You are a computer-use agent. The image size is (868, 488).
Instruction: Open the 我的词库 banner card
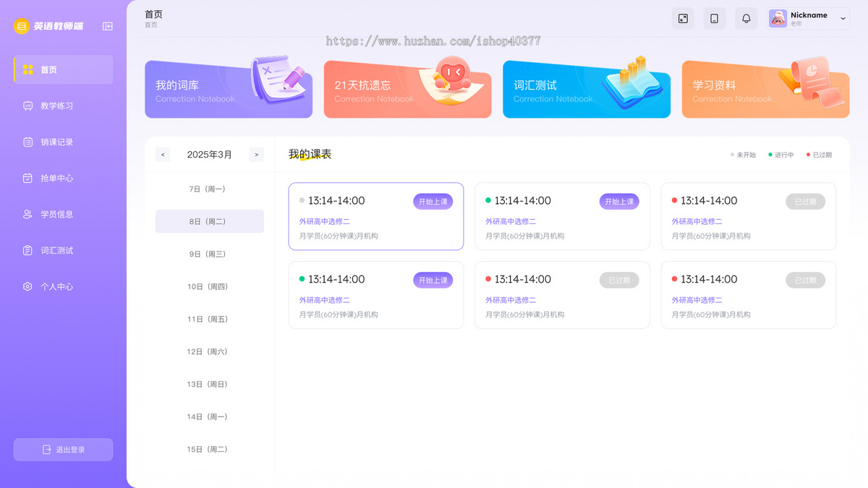pos(229,88)
